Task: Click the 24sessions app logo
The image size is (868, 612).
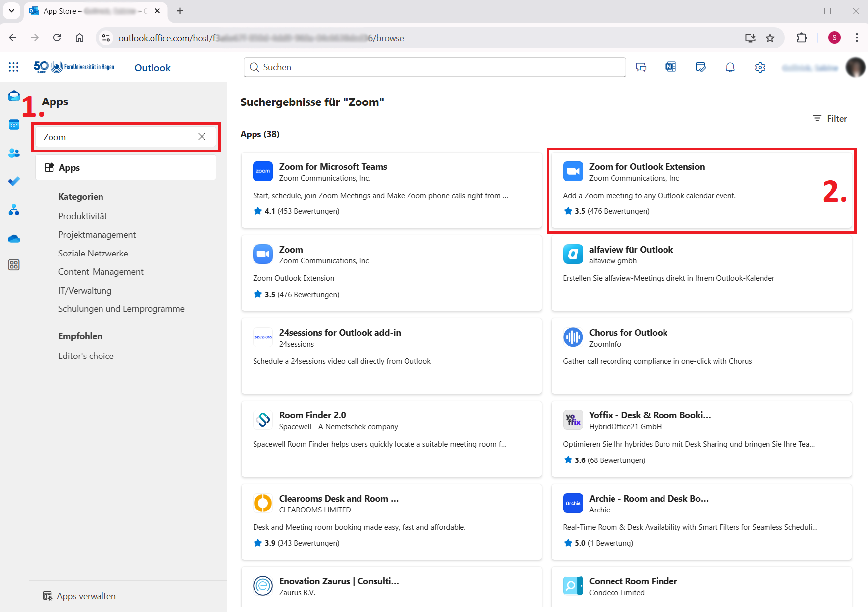Action: click(263, 337)
